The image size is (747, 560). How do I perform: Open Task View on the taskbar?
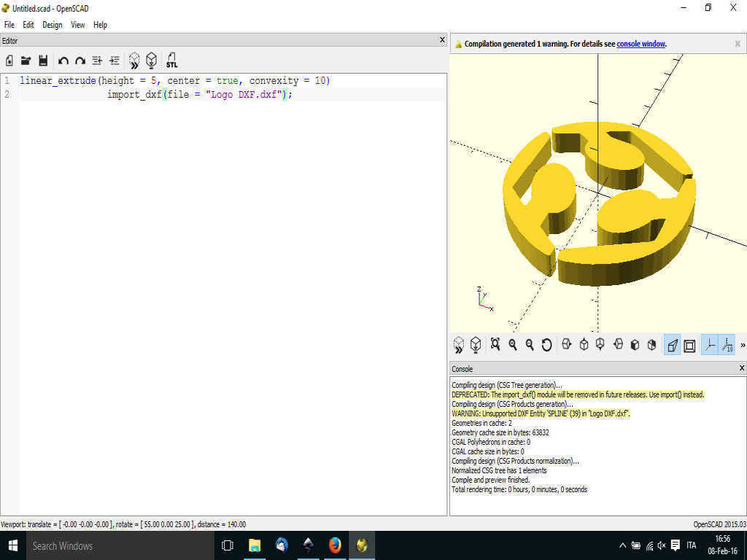coord(228,545)
